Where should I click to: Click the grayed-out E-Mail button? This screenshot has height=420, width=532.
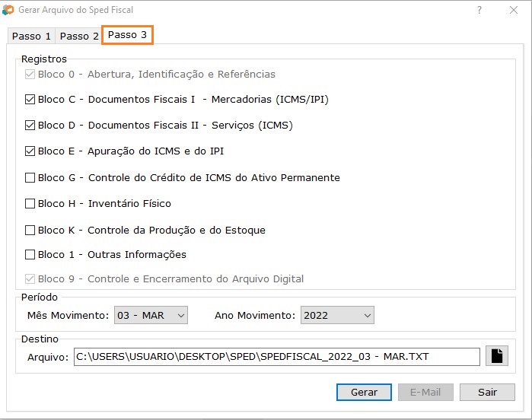(425, 392)
